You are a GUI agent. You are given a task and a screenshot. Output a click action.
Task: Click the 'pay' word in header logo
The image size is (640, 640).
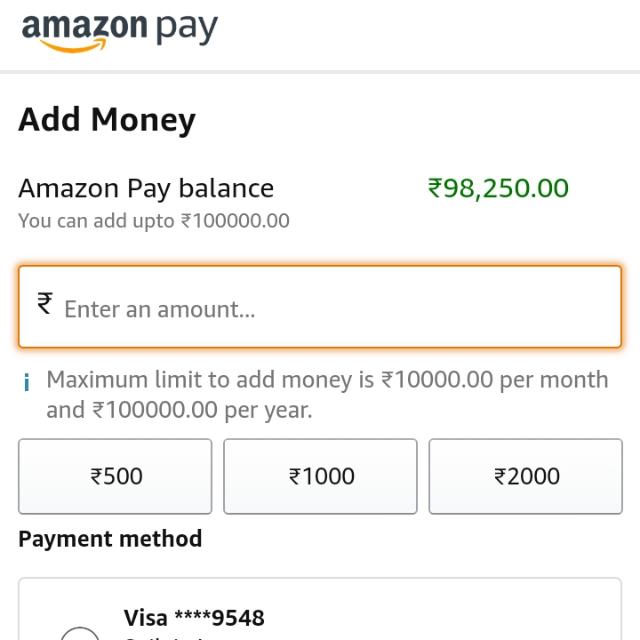click(x=187, y=29)
